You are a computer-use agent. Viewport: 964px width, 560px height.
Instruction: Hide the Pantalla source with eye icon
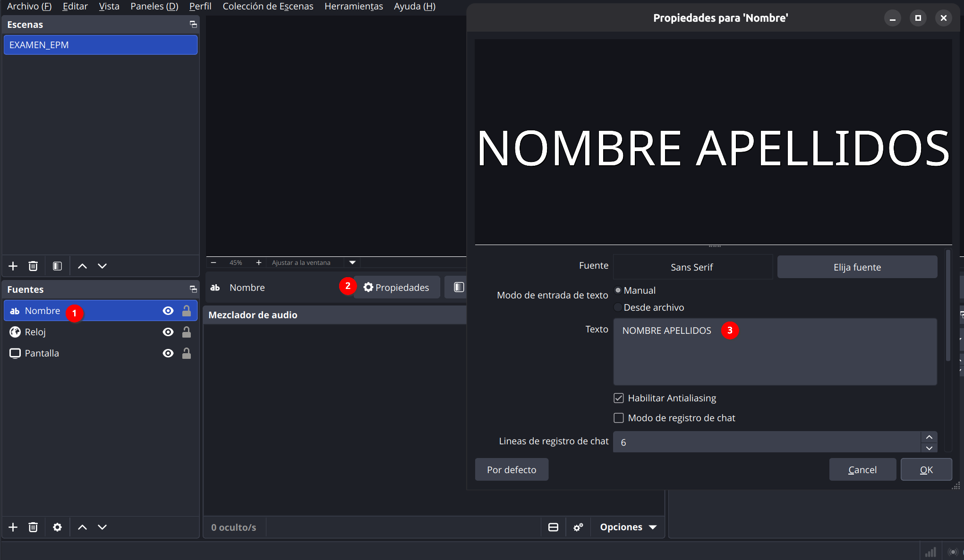[168, 353]
